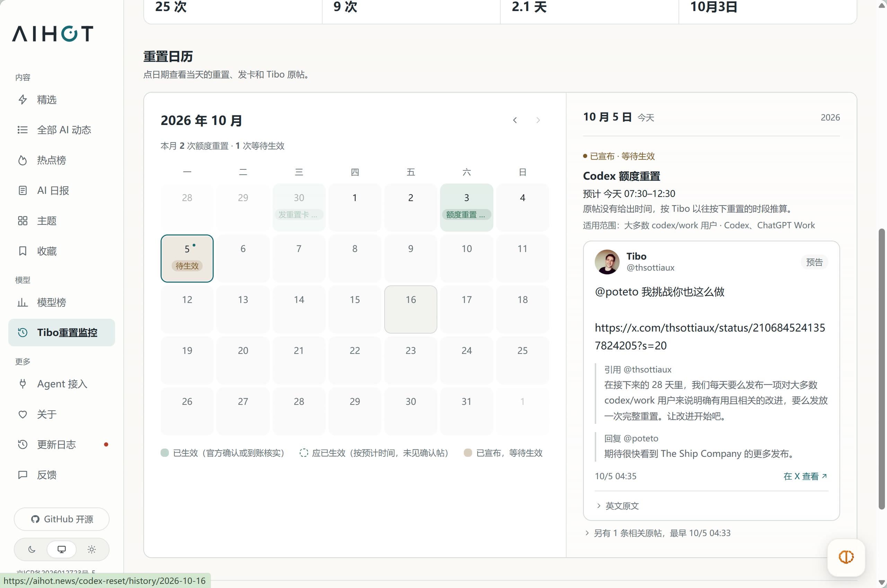Select system theme monitor icon
Screen dimensions: 887x588
[x=62, y=549]
